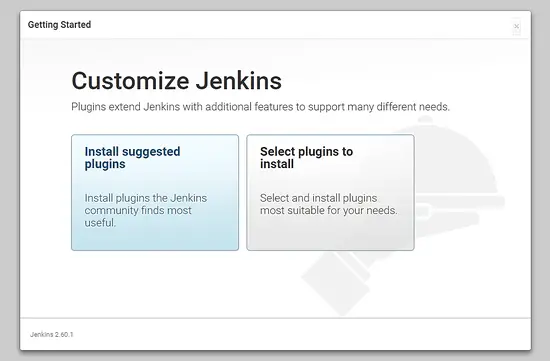Click the Getting Started dialog title
The image size is (550, 361).
coord(59,25)
